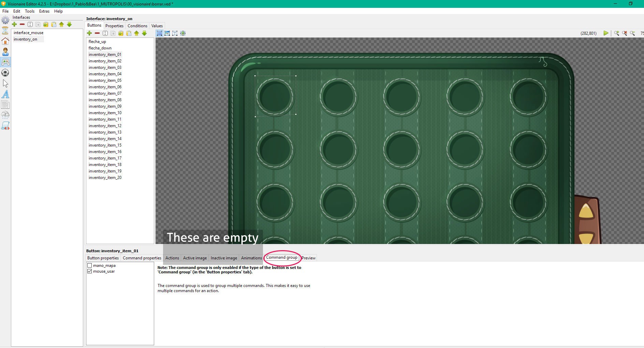Open the Animations tab
The height and width of the screenshot is (348, 644).
pyautogui.click(x=251, y=258)
